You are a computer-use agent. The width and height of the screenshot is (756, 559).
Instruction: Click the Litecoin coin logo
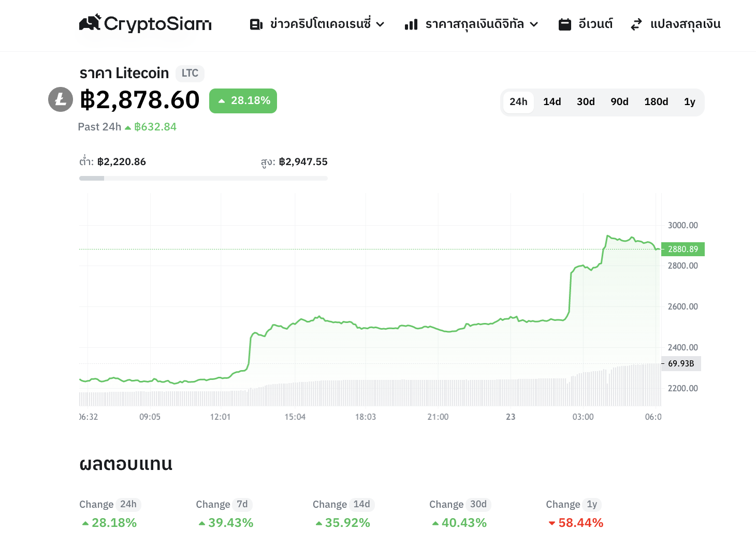61,99
